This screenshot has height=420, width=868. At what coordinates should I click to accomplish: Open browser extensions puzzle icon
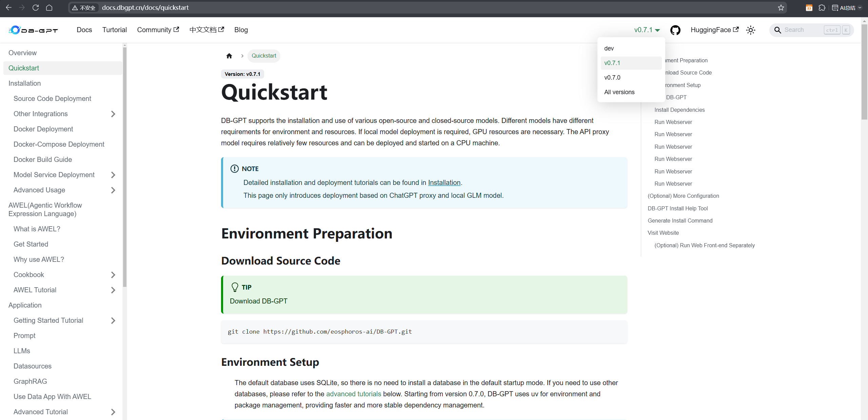tap(822, 7)
